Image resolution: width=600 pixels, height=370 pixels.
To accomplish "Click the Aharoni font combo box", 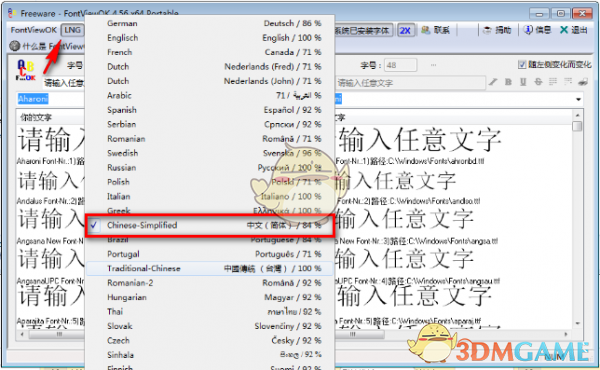I will [x=50, y=99].
